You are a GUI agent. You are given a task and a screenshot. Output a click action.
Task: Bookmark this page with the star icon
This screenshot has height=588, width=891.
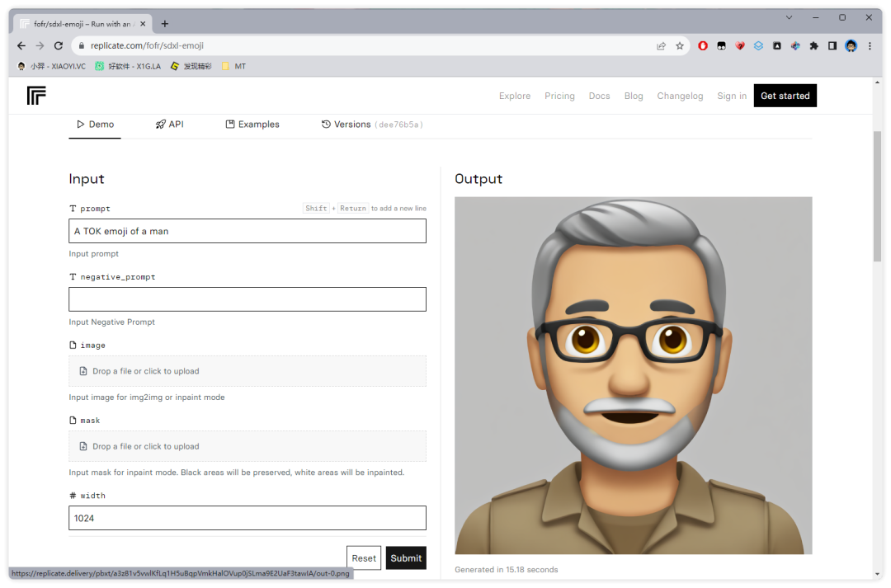(x=680, y=46)
